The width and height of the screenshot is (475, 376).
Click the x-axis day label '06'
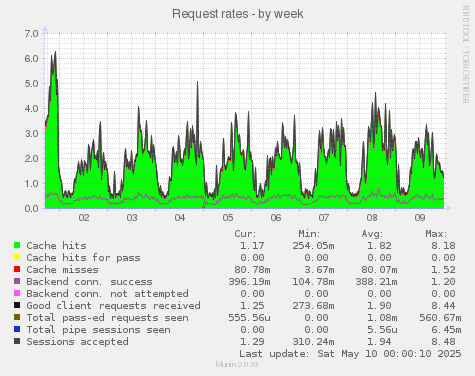point(276,218)
